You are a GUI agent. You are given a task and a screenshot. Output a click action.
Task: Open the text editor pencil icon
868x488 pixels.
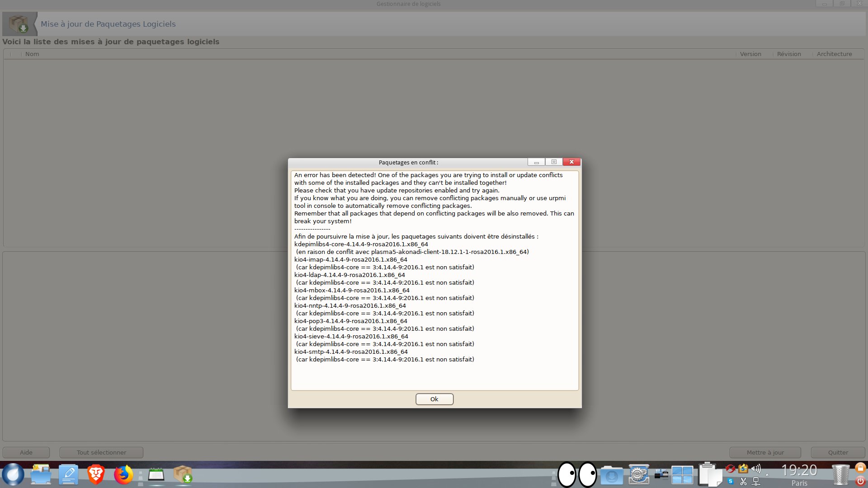point(68,474)
